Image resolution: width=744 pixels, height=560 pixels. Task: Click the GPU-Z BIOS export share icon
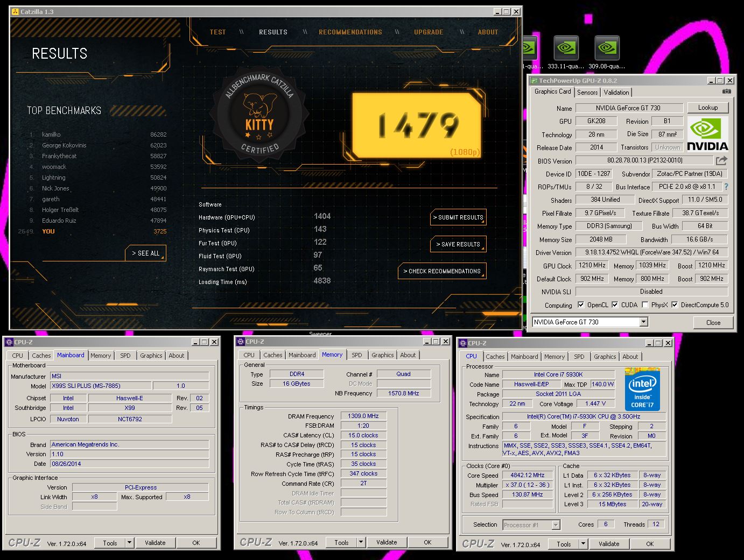pos(721,160)
